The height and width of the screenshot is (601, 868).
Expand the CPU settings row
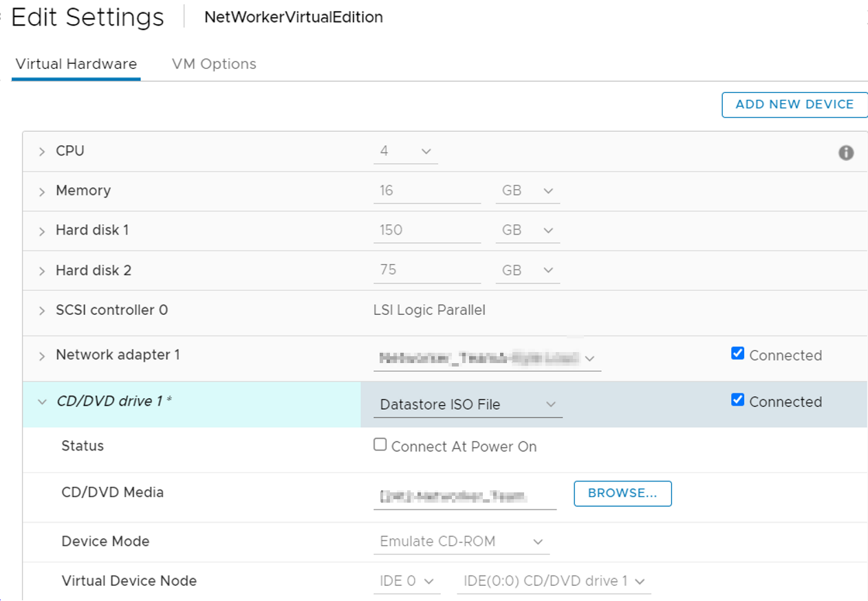tap(41, 151)
